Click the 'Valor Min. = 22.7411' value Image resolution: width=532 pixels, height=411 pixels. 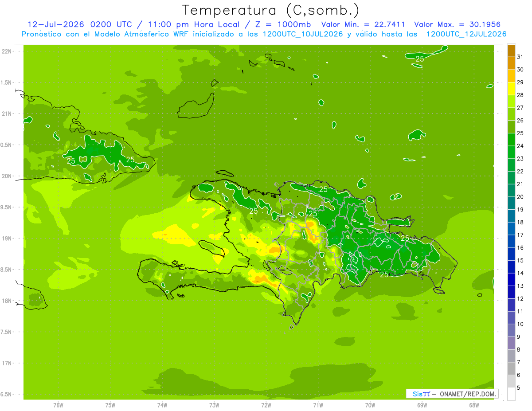363,24
